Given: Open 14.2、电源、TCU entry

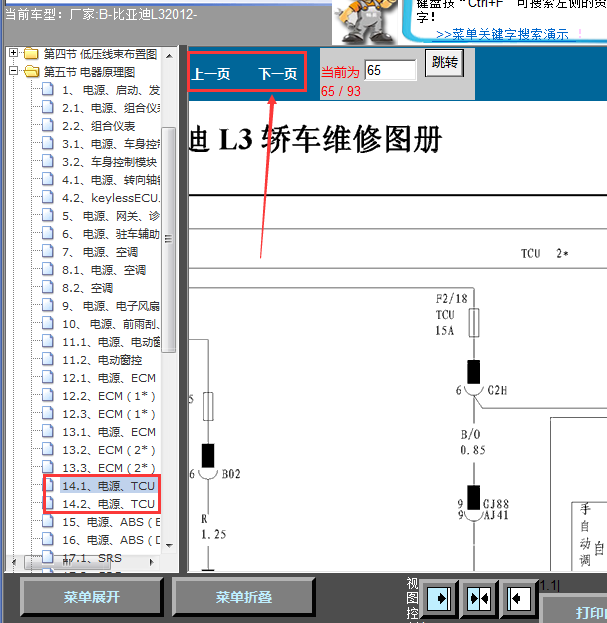Looking at the screenshot, I should [108, 504].
